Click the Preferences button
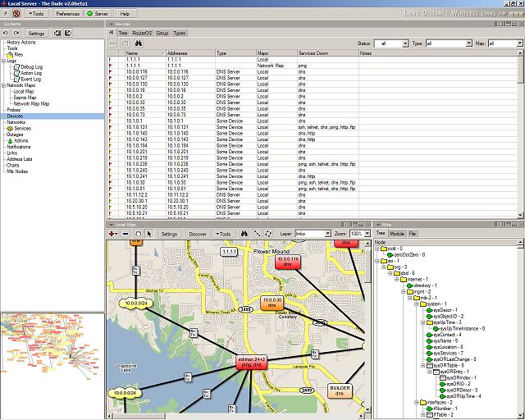This screenshot has width=525, height=420. [x=67, y=14]
